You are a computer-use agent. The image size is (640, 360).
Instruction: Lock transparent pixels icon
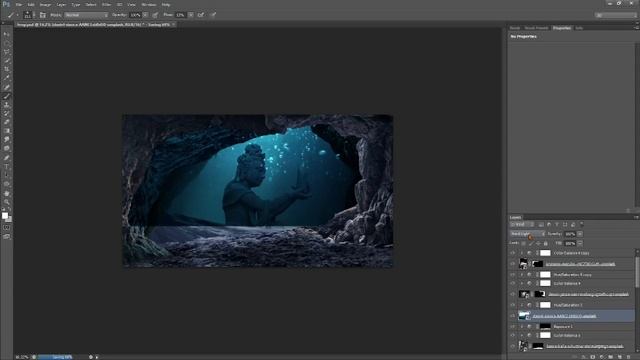[523, 243]
